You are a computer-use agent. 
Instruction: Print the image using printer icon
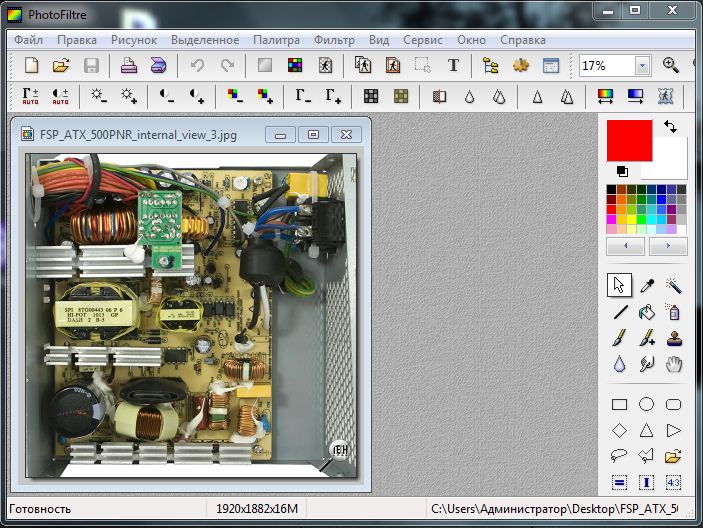(x=129, y=65)
